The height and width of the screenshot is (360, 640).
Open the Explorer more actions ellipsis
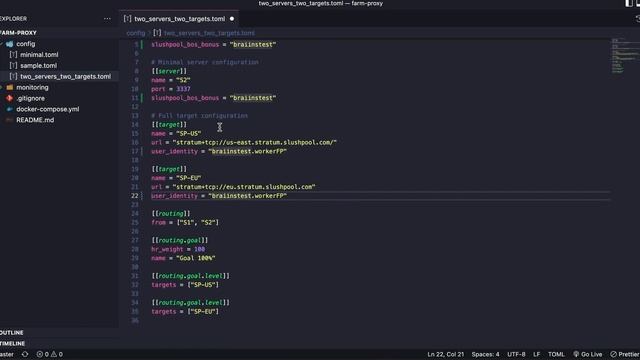(x=107, y=19)
